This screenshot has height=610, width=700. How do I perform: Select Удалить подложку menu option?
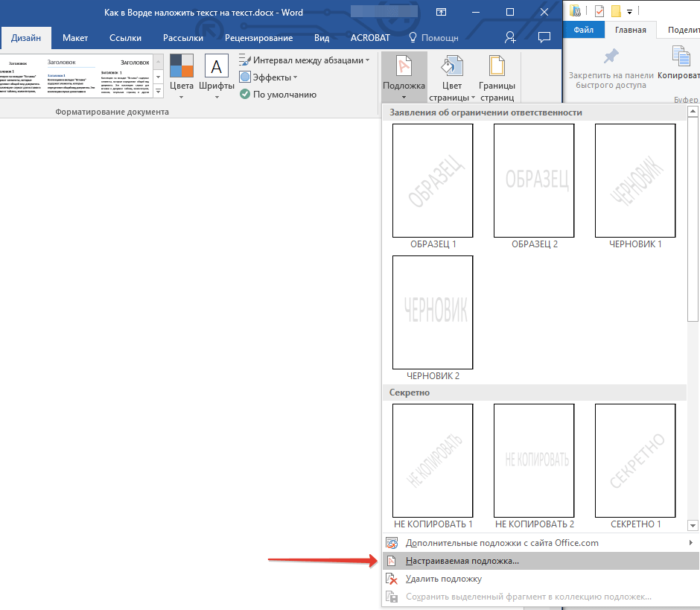pos(443,579)
